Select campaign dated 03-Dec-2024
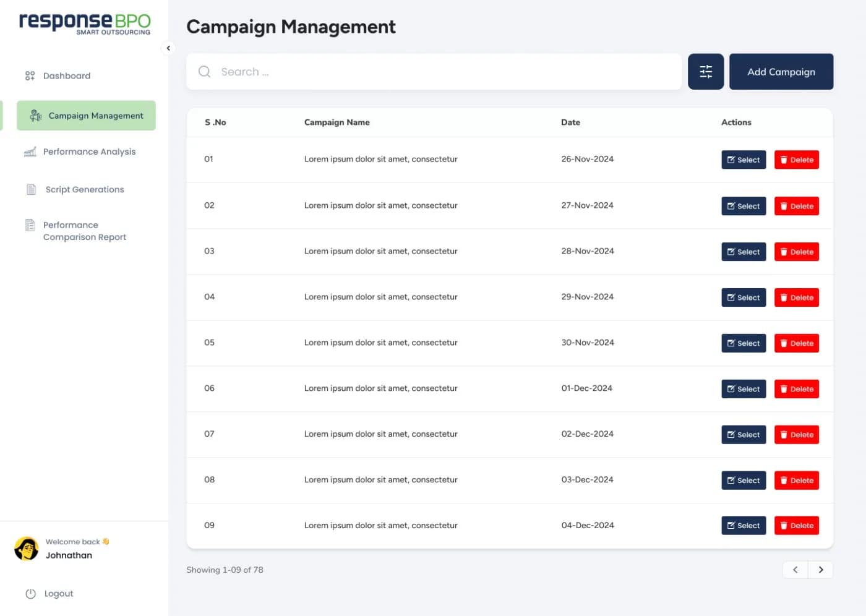 click(744, 481)
